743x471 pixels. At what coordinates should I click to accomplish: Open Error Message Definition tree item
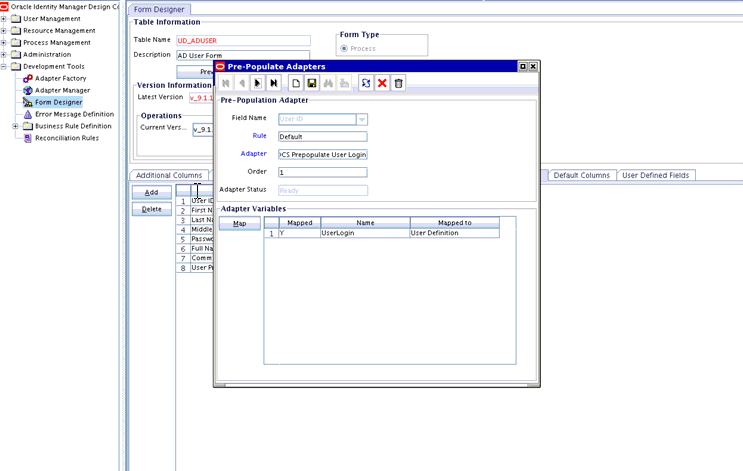pyautogui.click(x=74, y=114)
